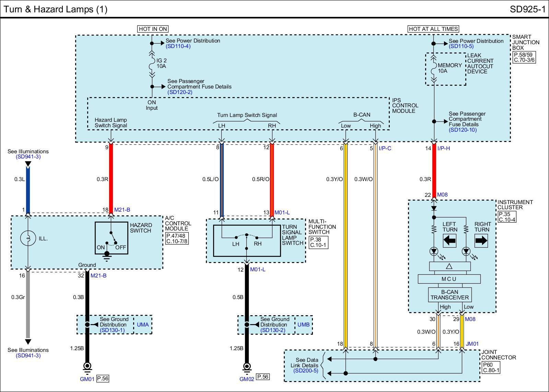The height and width of the screenshot is (392, 549).
Task: Open the SD200-5 data link details reference
Action: (306, 371)
